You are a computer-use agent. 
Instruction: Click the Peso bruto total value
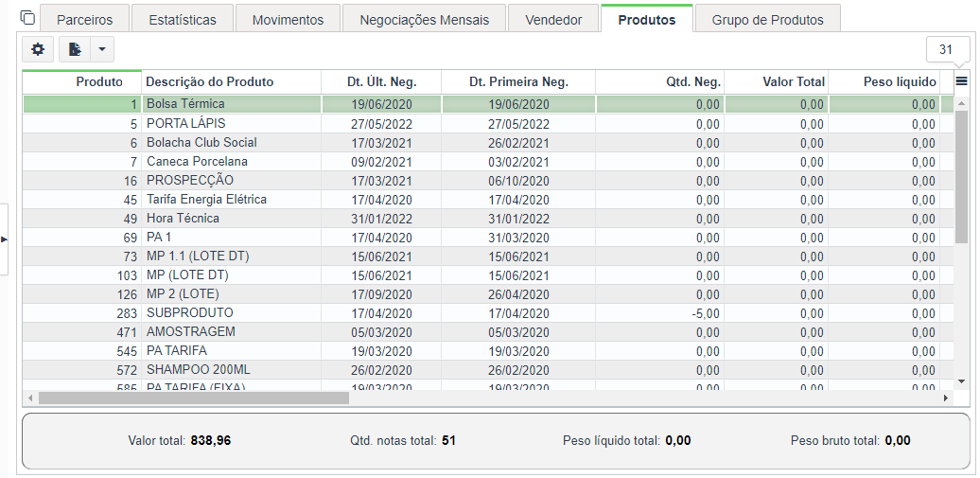tap(898, 440)
